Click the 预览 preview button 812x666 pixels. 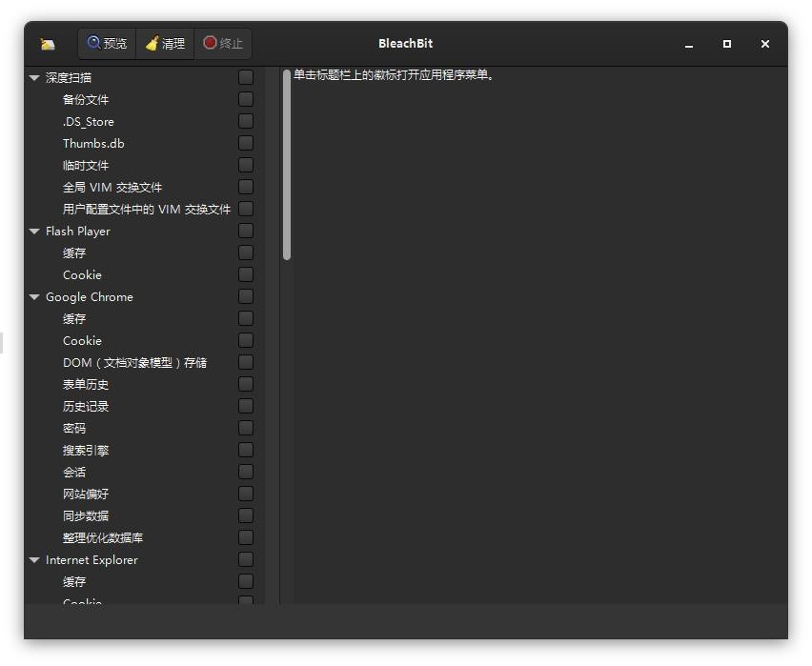tap(107, 44)
